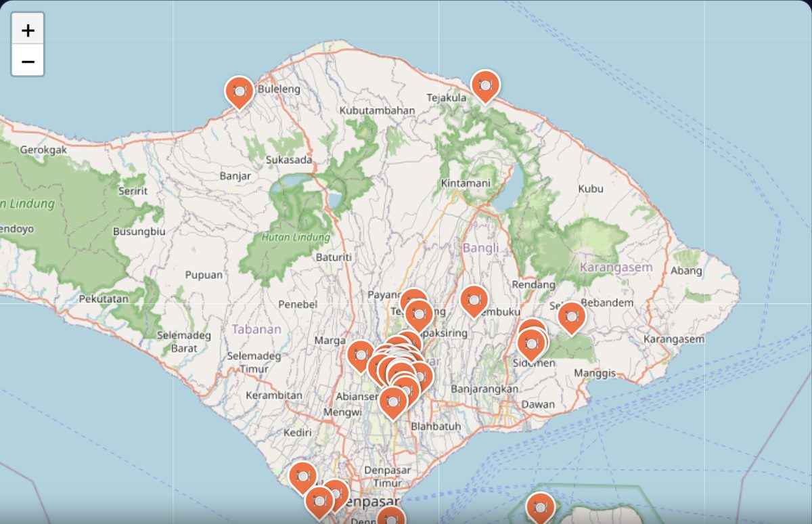Click the Sukasada place label
The image size is (812, 524).
(x=289, y=160)
